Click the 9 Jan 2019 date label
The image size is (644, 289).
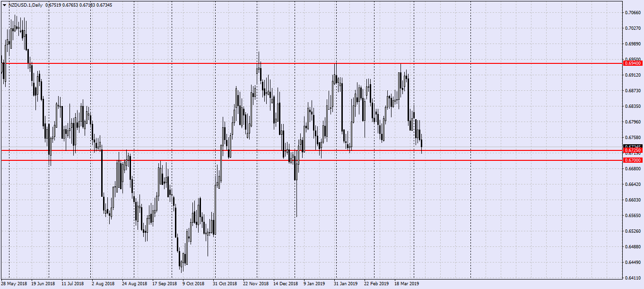tap(314, 284)
